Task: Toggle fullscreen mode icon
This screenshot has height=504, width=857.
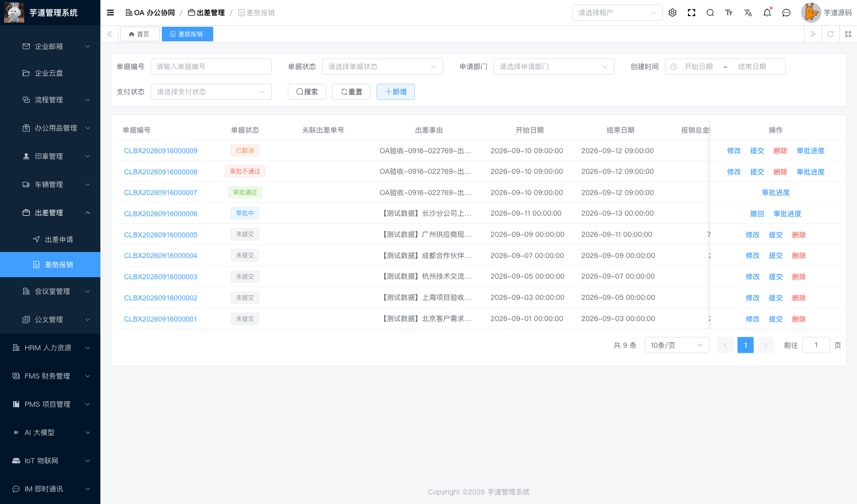Action: point(692,13)
